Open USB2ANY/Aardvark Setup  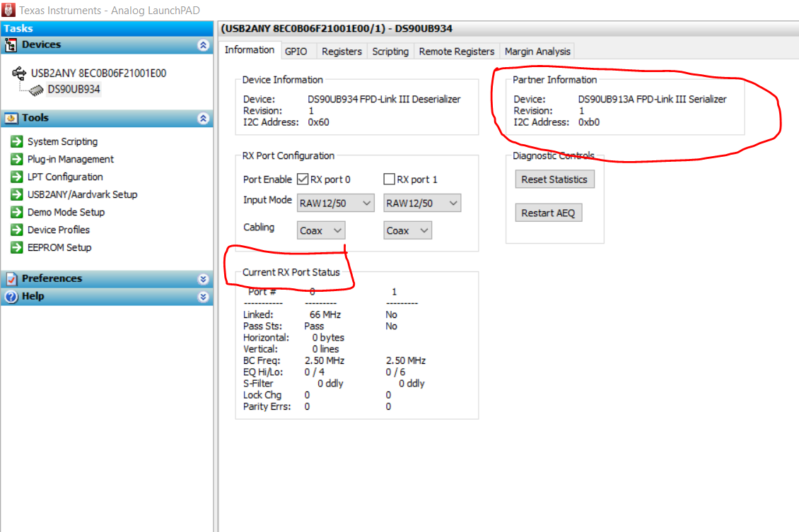coord(83,194)
